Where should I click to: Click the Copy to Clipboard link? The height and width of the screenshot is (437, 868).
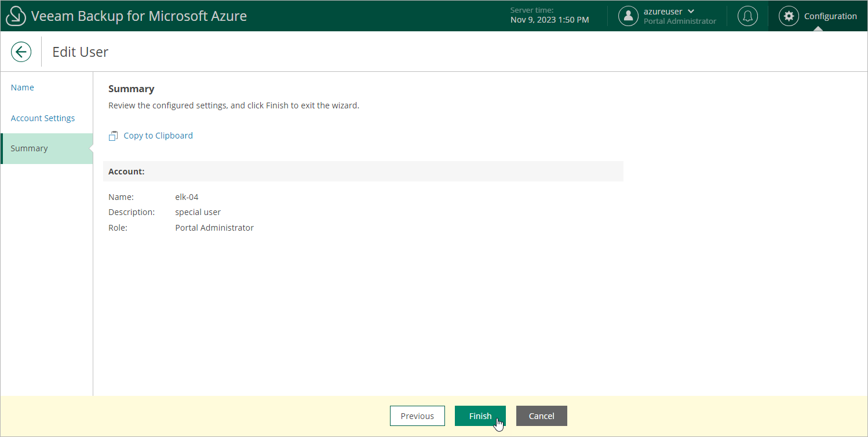158,136
